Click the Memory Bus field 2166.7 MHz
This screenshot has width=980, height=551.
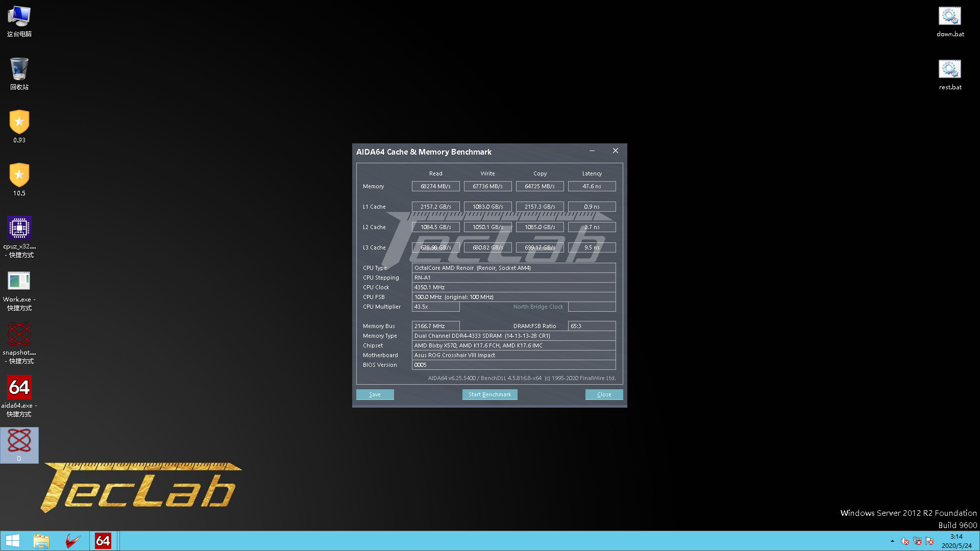point(435,326)
